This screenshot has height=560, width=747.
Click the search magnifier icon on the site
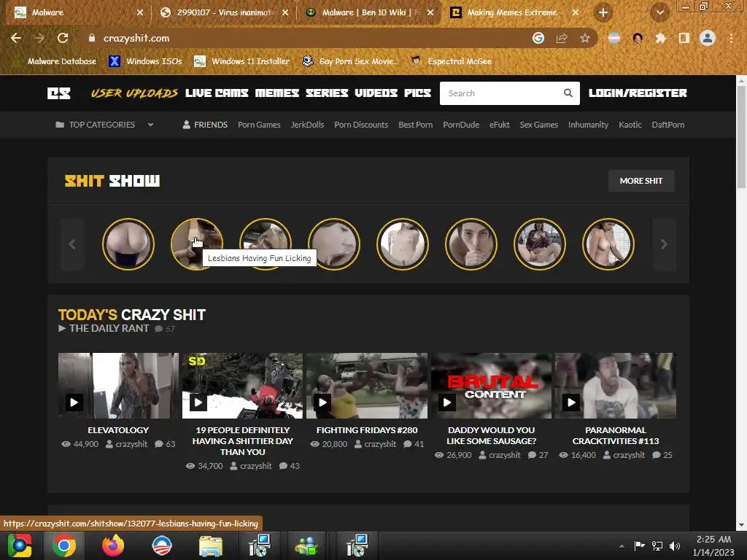(x=568, y=93)
